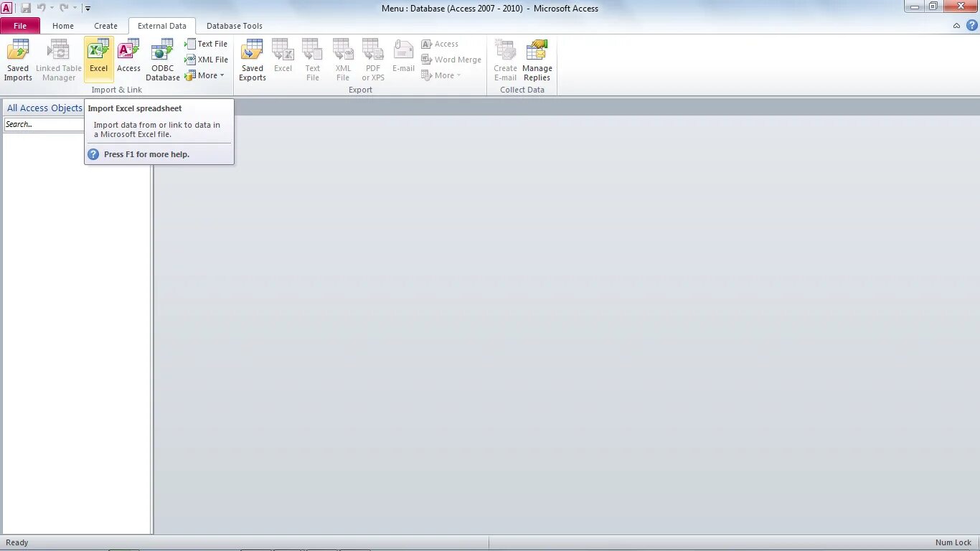Select the External Data tab
This screenshot has height=551, width=980.
tap(162, 26)
